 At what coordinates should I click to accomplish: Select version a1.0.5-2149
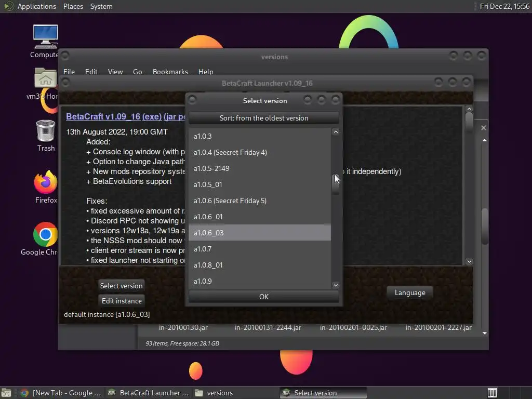260,168
